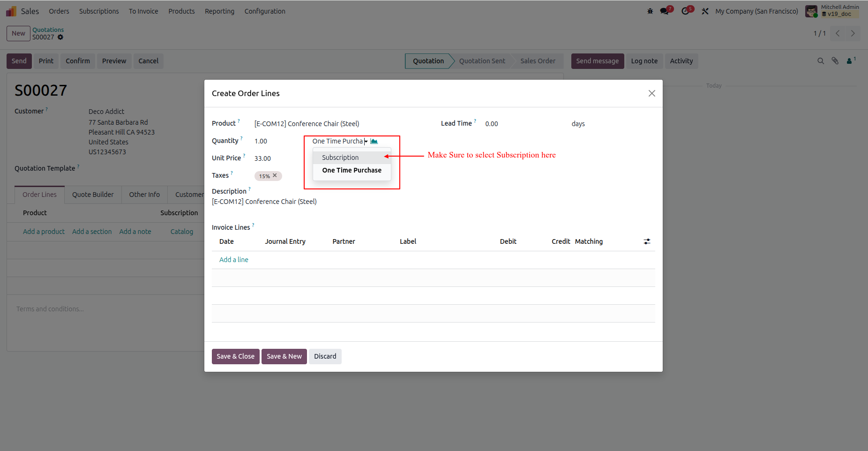The image size is (868, 451).
Task: Click Send message in chatter
Action: [x=598, y=61]
